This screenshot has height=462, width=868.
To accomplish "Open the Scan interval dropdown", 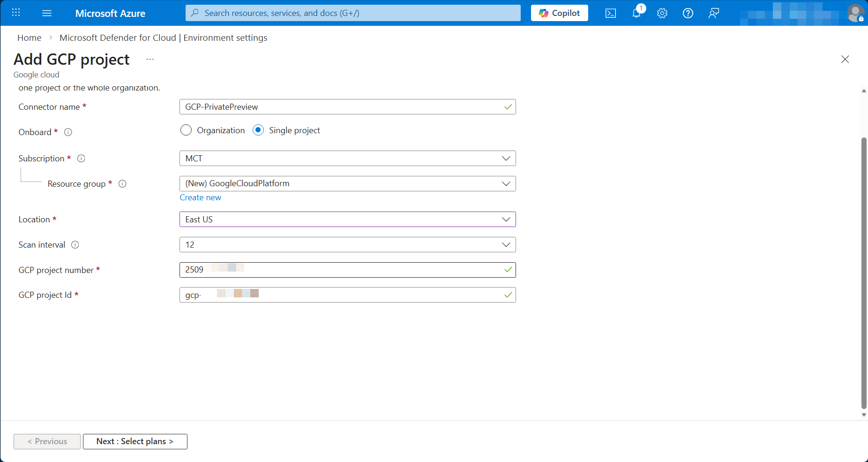I will (x=347, y=245).
